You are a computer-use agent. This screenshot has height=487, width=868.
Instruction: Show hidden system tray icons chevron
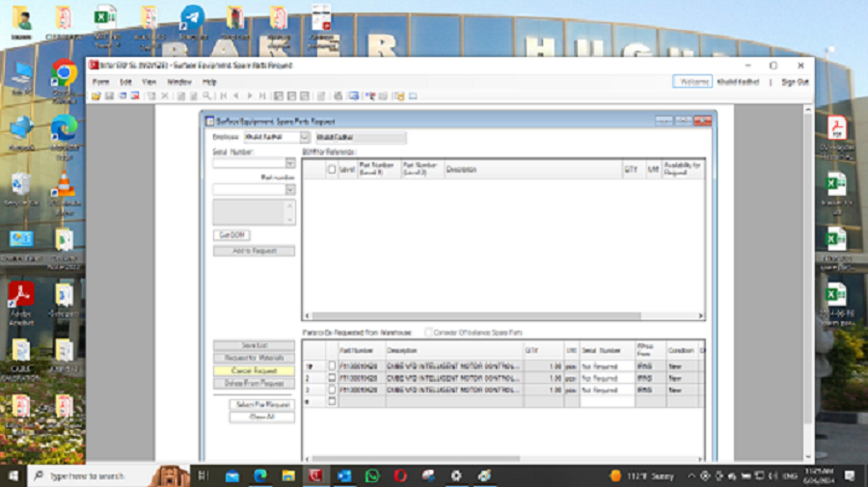[692, 476]
